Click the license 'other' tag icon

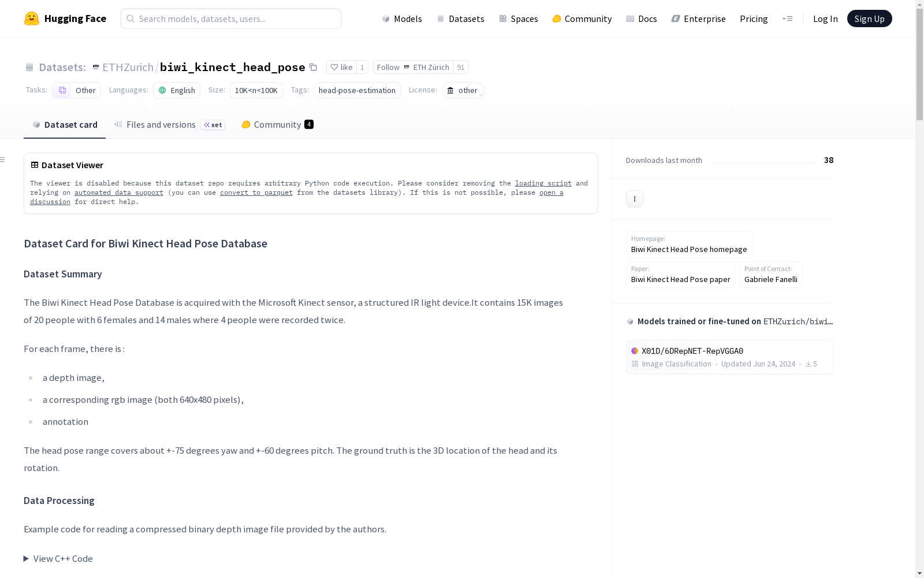click(450, 90)
